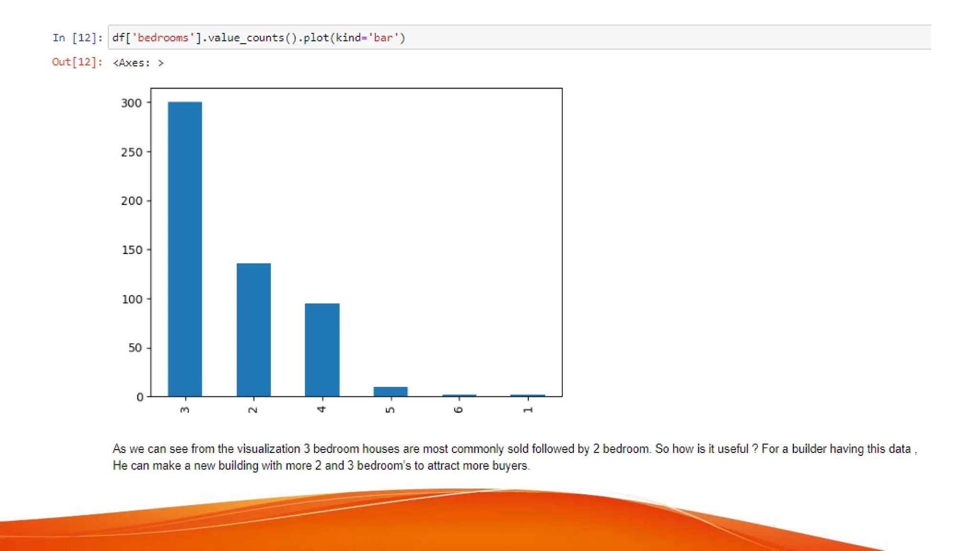Click the 0 label on y-axis
The image size is (980, 551).
pos(140,397)
